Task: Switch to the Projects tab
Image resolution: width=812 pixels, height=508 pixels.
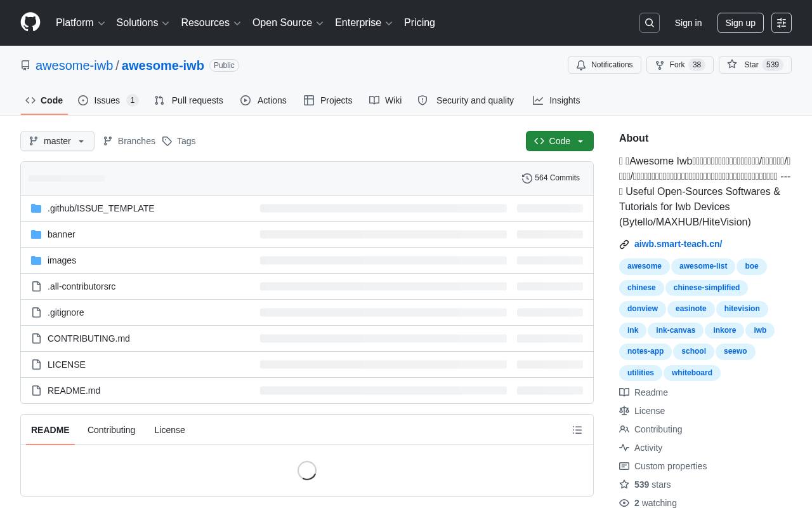Action: coord(328,100)
